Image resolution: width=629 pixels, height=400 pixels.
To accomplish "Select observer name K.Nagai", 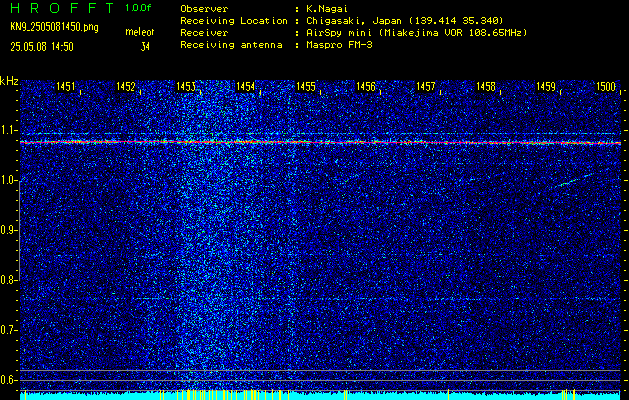I will (327, 8).
